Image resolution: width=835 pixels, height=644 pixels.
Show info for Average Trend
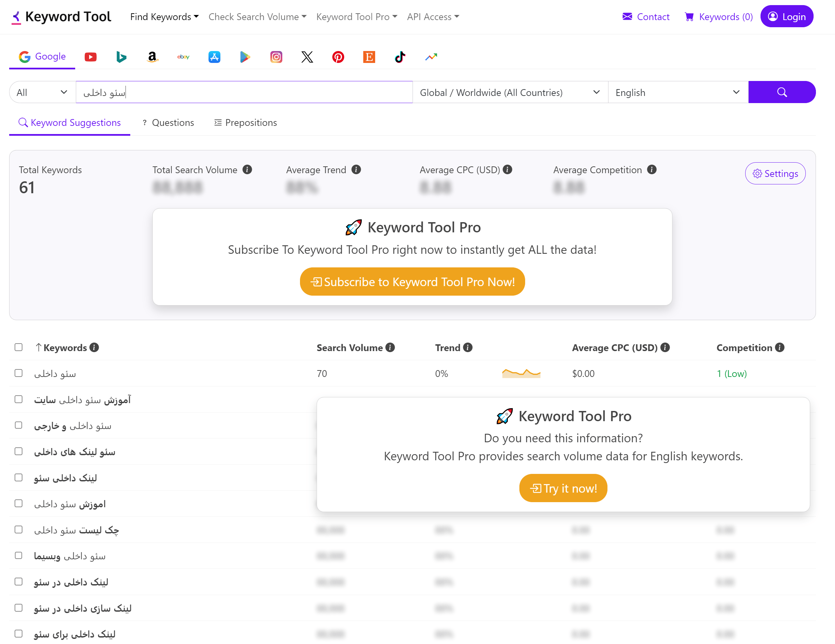click(x=356, y=169)
